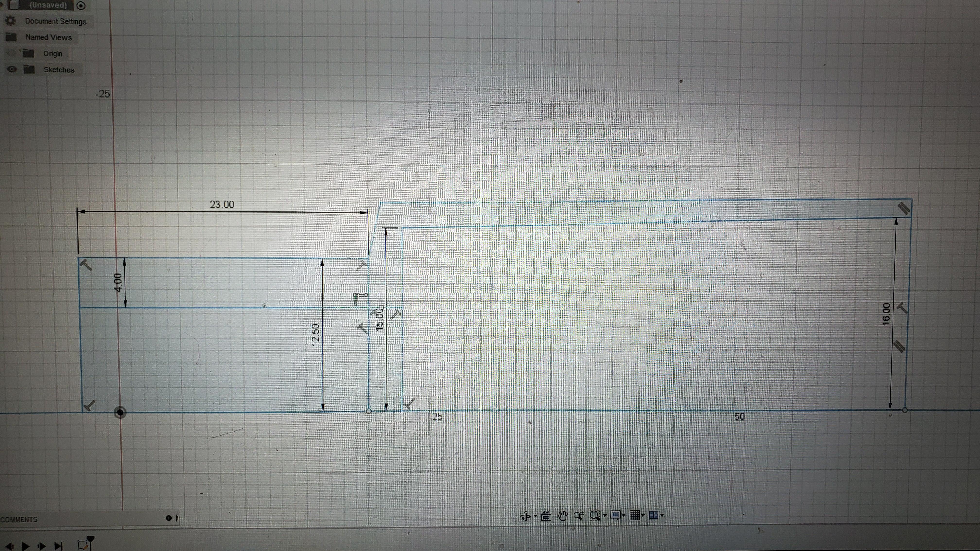Select Document Settings in browser tree

pyautogui.click(x=56, y=21)
